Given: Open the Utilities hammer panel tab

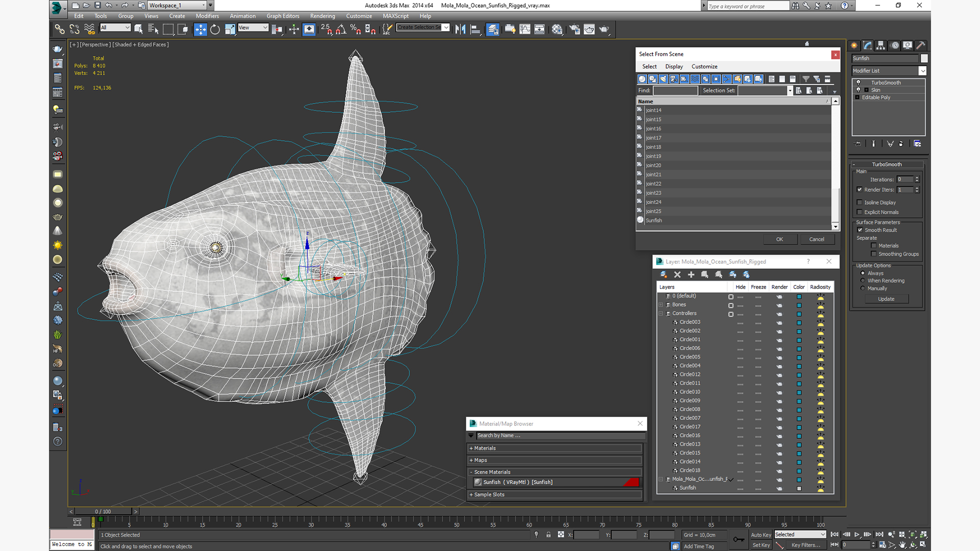Looking at the screenshot, I should click(921, 45).
